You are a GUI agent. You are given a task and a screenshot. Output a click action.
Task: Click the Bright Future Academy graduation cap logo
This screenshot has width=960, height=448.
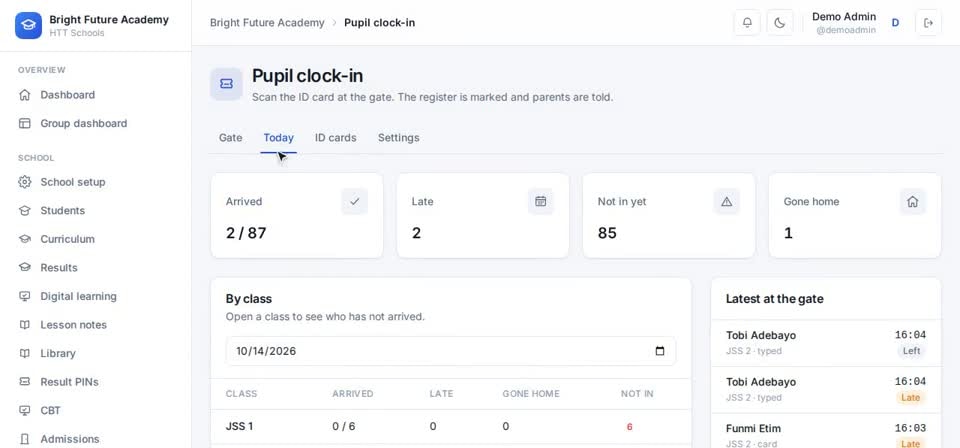[28, 25]
